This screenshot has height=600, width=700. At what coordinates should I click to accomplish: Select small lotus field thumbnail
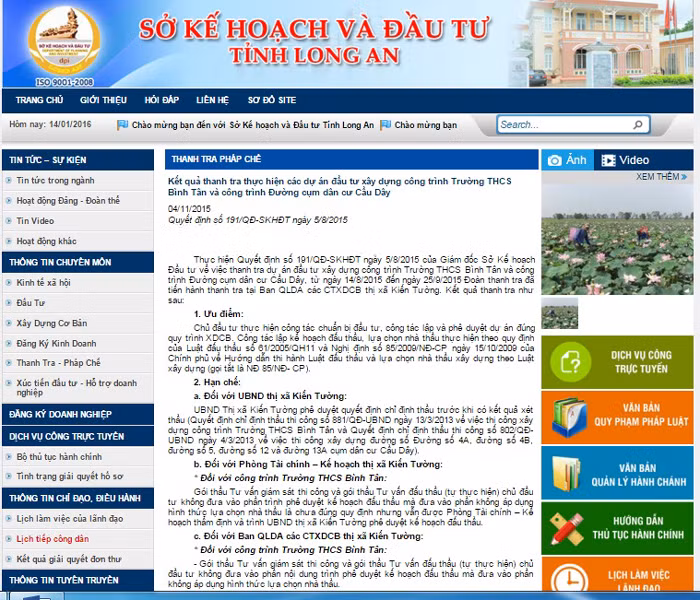(560, 313)
